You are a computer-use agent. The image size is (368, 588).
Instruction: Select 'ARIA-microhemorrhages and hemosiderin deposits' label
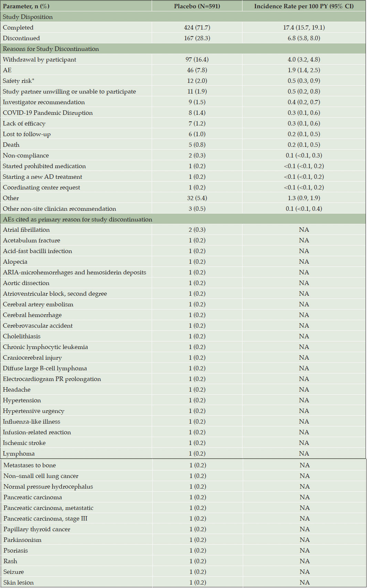pos(75,272)
